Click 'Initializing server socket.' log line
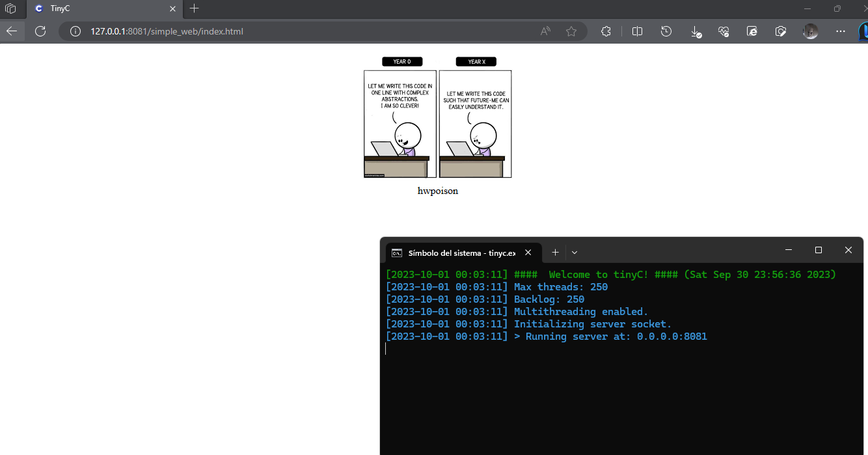The width and height of the screenshot is (868, 455). pos(528,324)
